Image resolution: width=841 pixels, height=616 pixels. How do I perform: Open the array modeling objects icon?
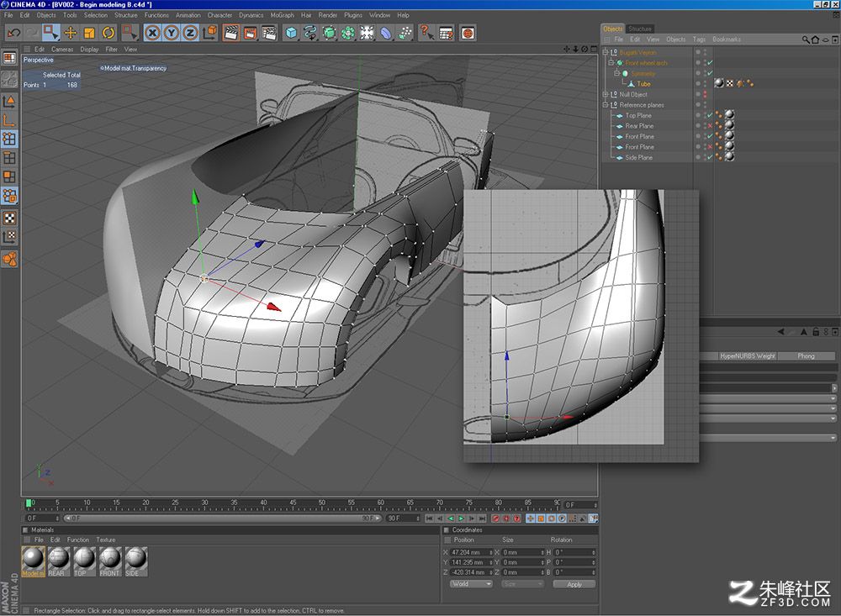pos(347,34)
